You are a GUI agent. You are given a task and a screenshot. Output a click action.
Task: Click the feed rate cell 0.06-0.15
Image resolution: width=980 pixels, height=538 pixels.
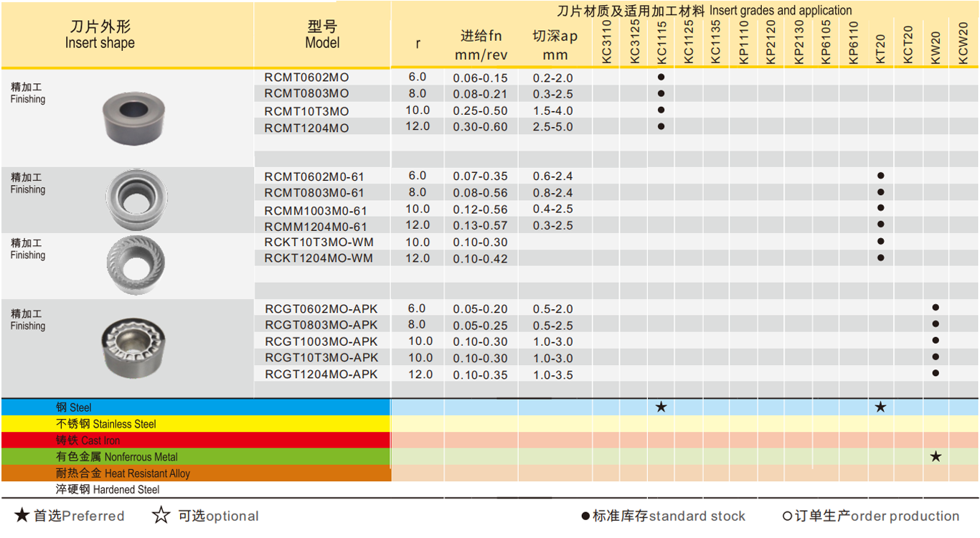pos(479,77)
